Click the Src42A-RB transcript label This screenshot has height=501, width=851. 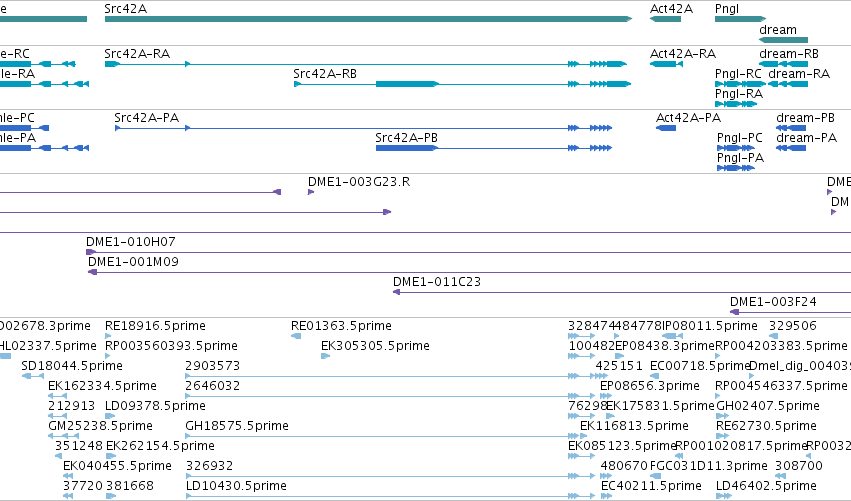point(325,74)
